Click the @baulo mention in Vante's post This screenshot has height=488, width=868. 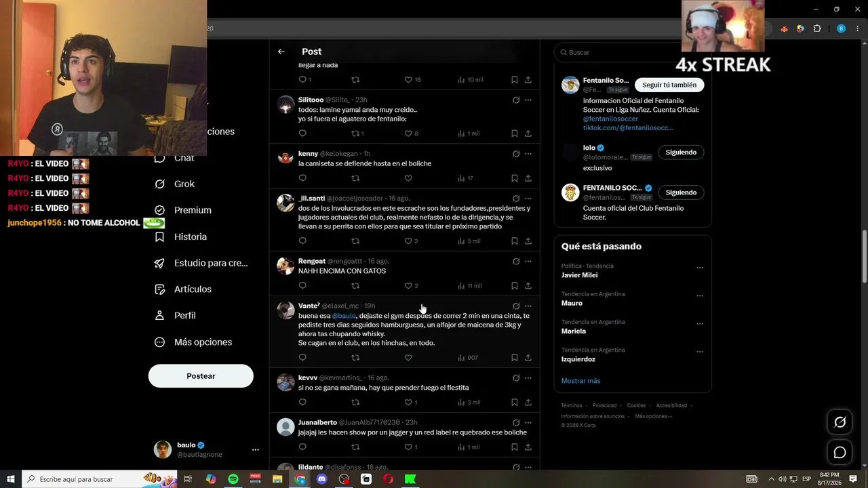(344, 316)
